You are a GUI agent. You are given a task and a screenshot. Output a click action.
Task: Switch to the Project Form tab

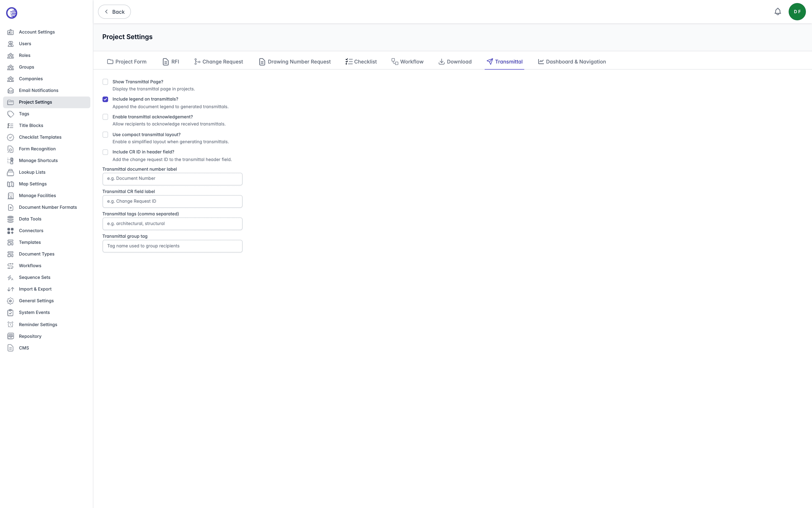tap(127, 62)
